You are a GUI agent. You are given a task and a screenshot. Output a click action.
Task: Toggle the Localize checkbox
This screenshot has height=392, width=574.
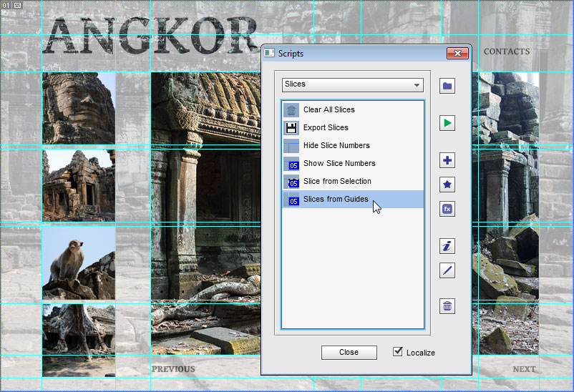point(397,351)
